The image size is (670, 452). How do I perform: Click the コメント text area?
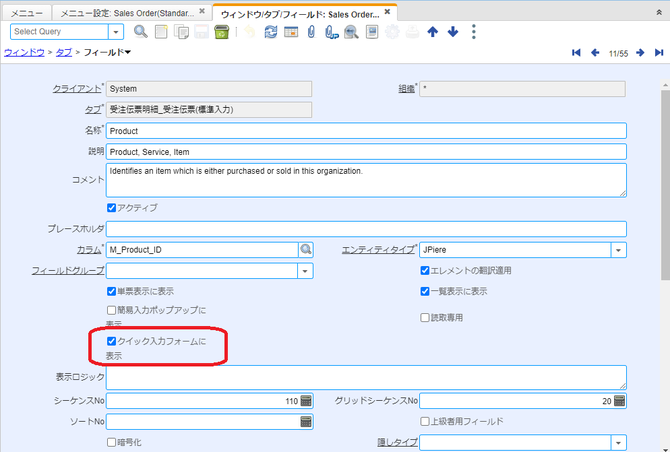(366, 180)
